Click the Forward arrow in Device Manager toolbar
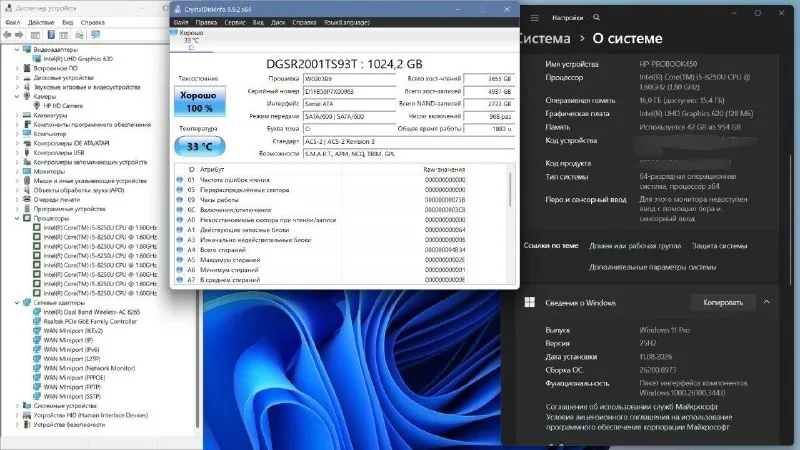Viewport: 800px width, 450px height. click(19, 35)
